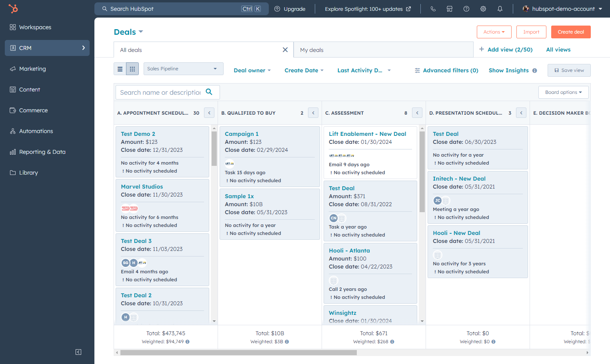Click the HubSpot sprocket logo

pyautogui.click(x=13, y=8)
